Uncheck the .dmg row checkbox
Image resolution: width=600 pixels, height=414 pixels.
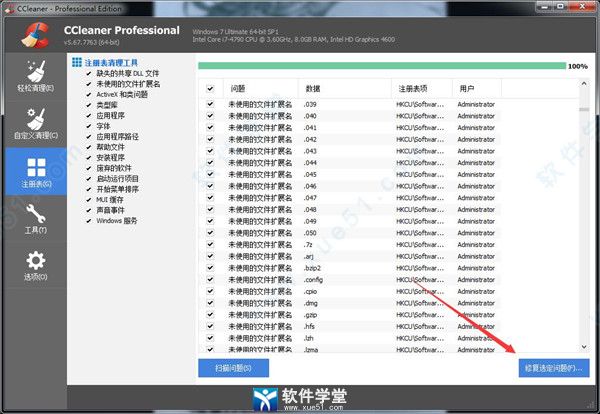tap(210, 303)
